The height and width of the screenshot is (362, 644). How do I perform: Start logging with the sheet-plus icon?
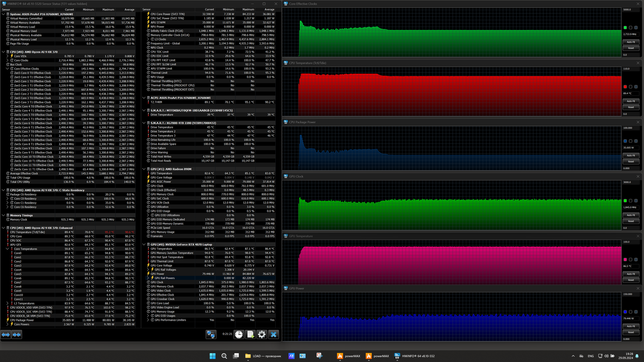click(250, 334)
